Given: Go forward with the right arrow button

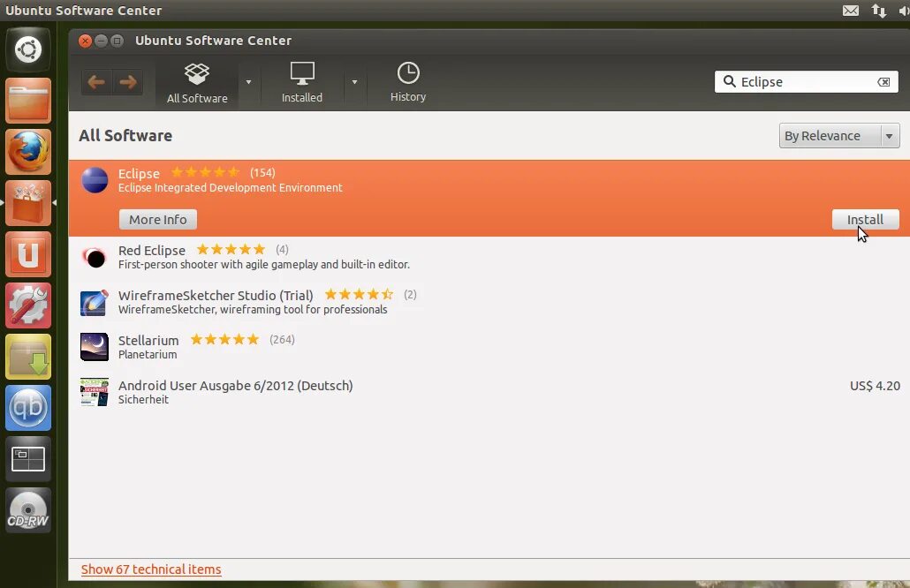Looking at the screenshot, I should (x=128, y=82).
